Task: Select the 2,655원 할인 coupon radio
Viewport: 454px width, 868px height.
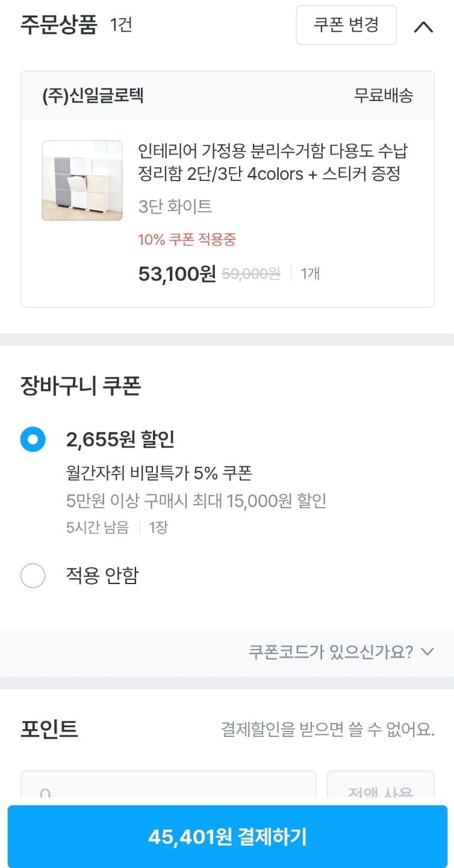Action: point(33,440)
